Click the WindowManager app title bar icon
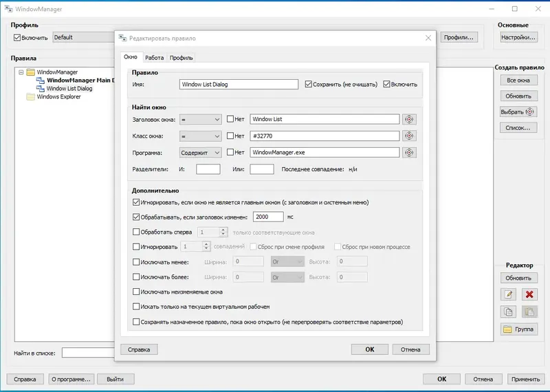The image size is (550, 392). 8,9
